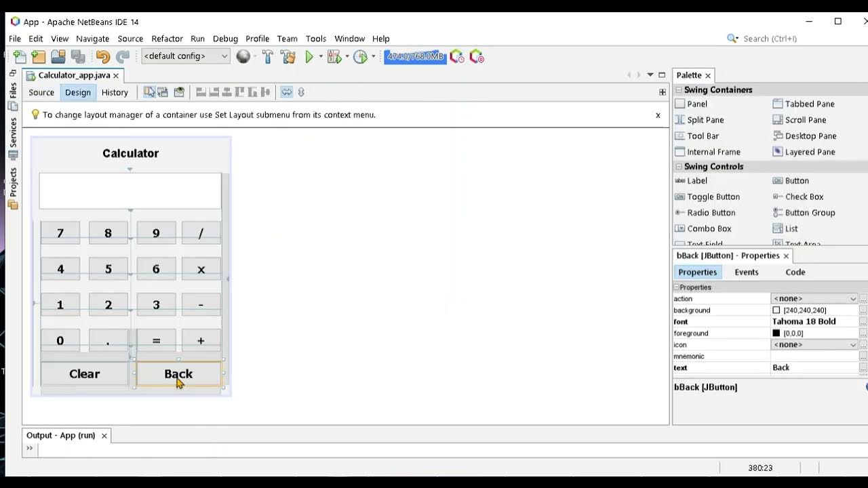Click the memory usage bar to garbage collect
Viewport: 868px width, 488px height.
click(x=415, y=56)
